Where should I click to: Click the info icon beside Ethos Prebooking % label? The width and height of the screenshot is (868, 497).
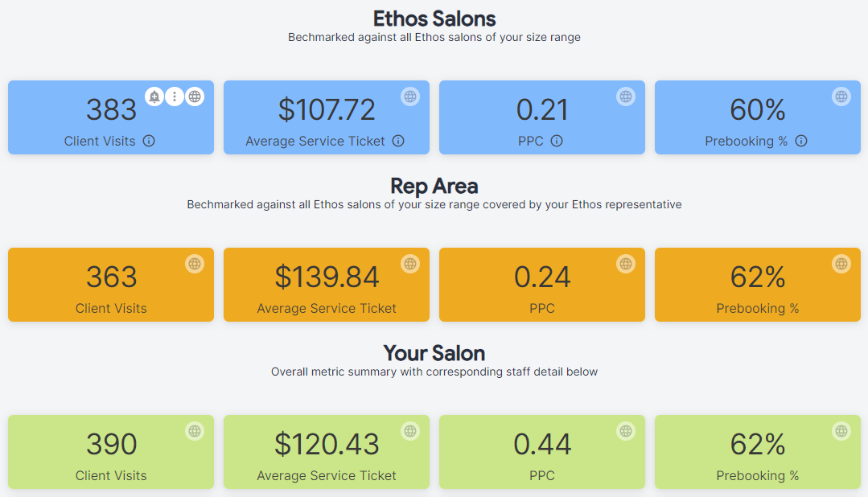801,141
